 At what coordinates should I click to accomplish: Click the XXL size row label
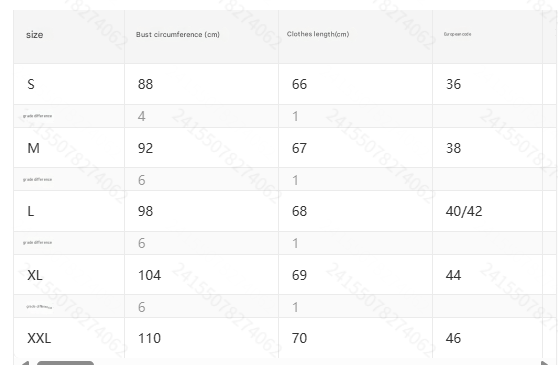click(39, 338)
